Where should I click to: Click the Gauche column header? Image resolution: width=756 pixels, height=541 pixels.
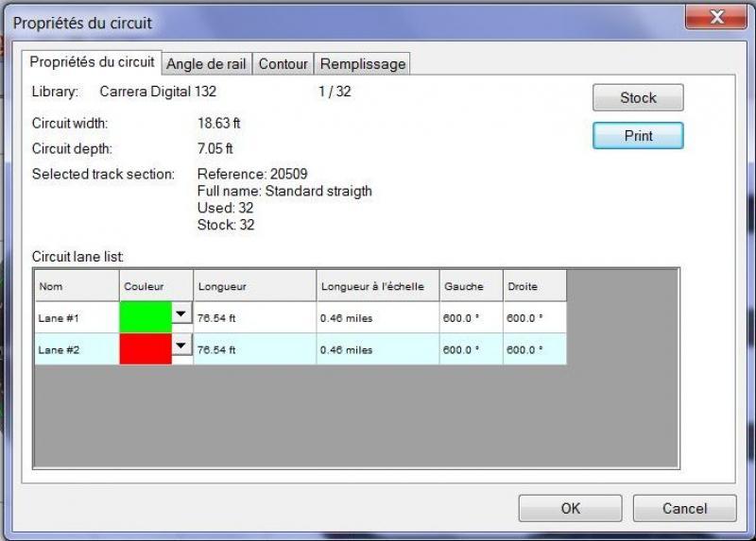pyautogui.click(x=471, y=286)
